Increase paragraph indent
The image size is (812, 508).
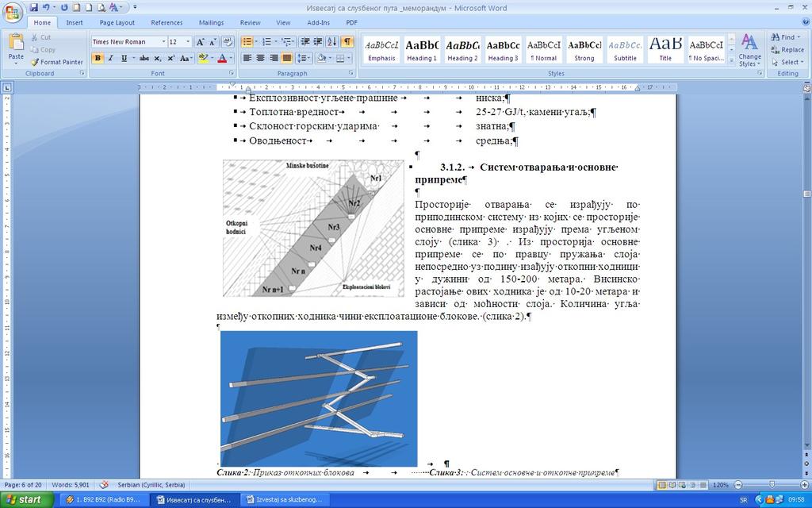(x=318, y=42)
